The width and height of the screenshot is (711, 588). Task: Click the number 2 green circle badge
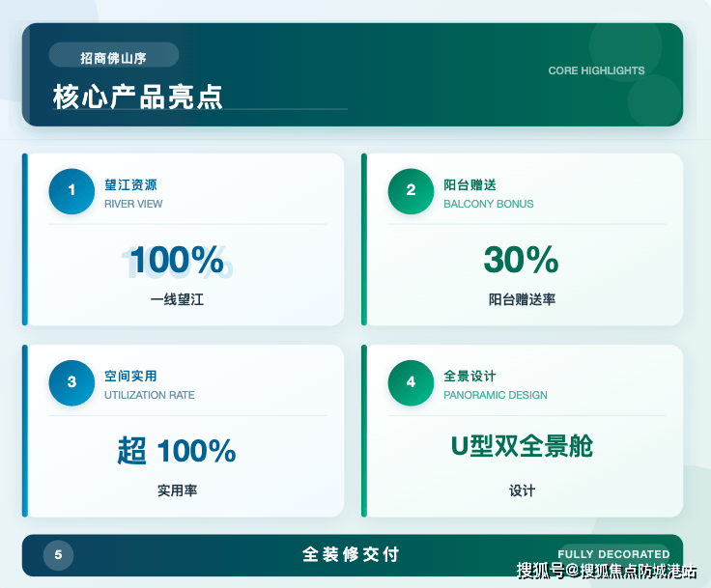click(411, 191)
